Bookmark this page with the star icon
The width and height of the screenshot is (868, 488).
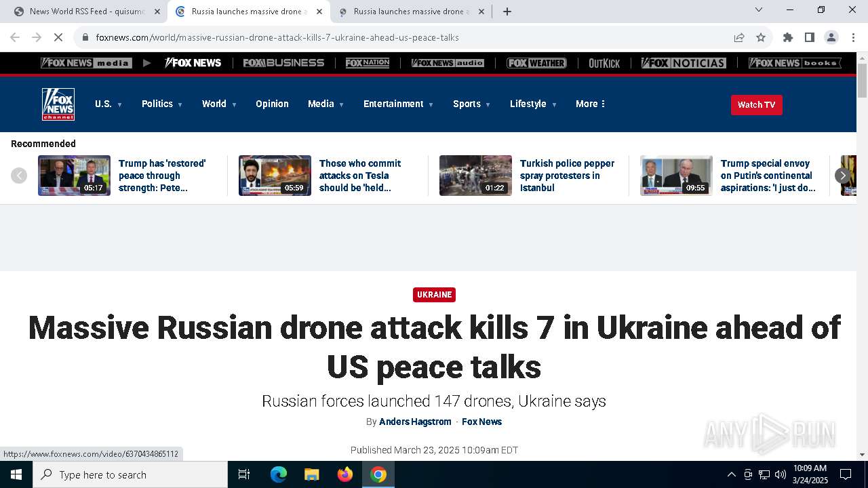click(x=761, y=37)
